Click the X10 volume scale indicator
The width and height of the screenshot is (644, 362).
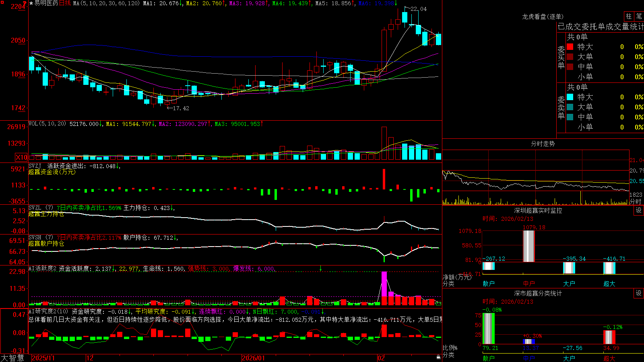tap(21, 157)
